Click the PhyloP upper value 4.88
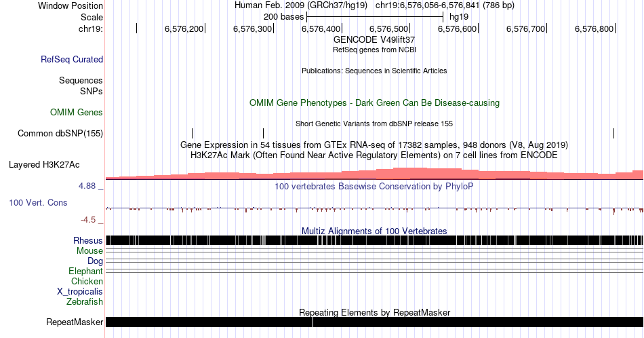644x338 pixels. point(87,186)
